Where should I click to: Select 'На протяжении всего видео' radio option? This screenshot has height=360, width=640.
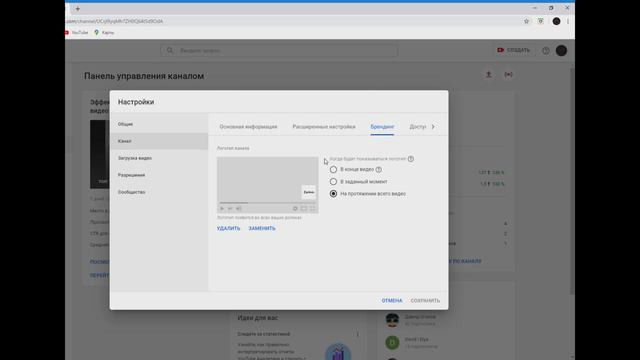pyautogui.click(x=333, y=194)
